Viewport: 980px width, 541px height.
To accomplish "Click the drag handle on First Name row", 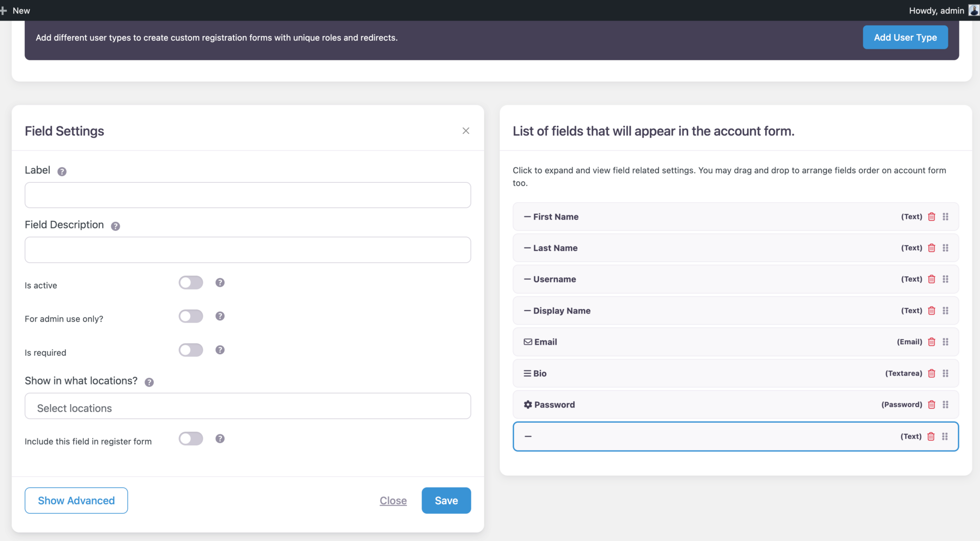I will coord(946,217).
